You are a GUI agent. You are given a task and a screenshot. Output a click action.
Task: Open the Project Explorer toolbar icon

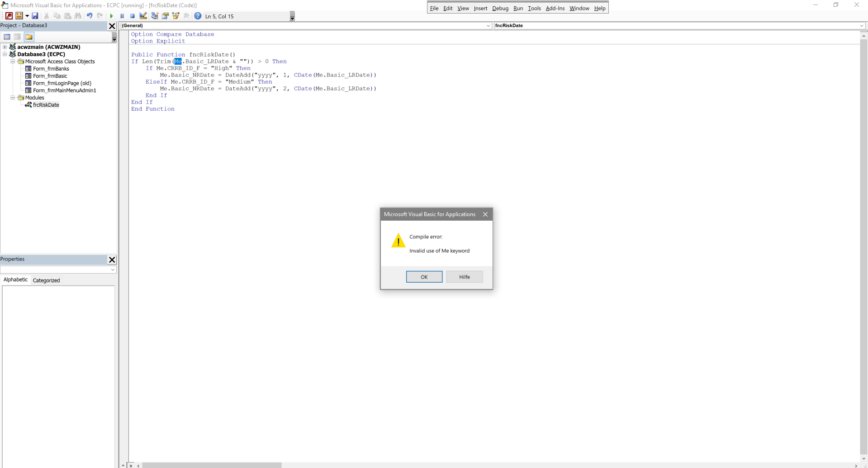tap(155, 16)
